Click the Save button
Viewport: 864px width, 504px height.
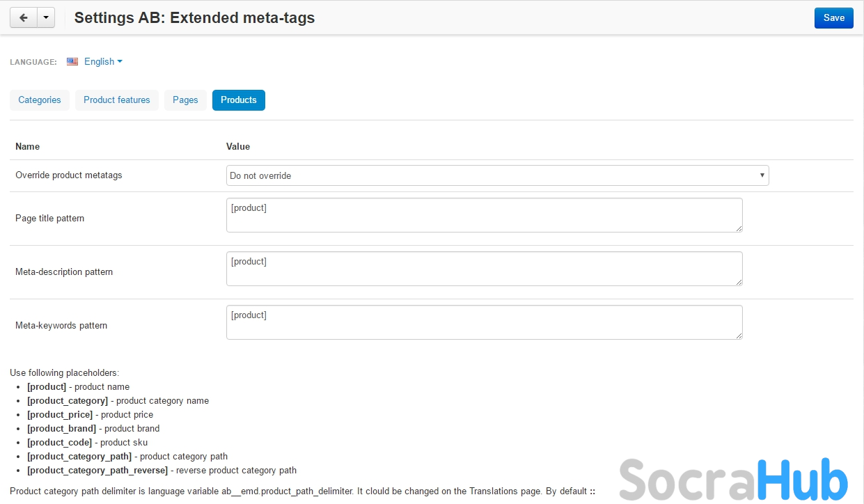point(833,18)
